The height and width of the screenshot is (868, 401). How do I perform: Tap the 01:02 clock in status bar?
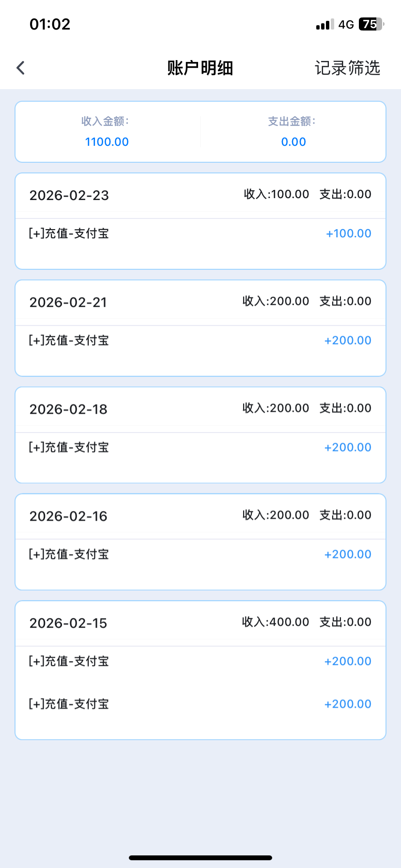tap(50, 24)
